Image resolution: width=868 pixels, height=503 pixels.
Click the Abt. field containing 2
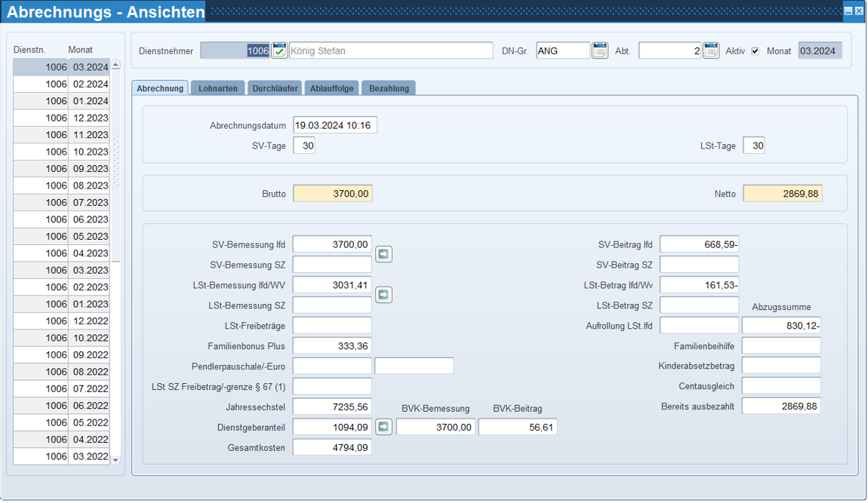(x=669, y=51)
